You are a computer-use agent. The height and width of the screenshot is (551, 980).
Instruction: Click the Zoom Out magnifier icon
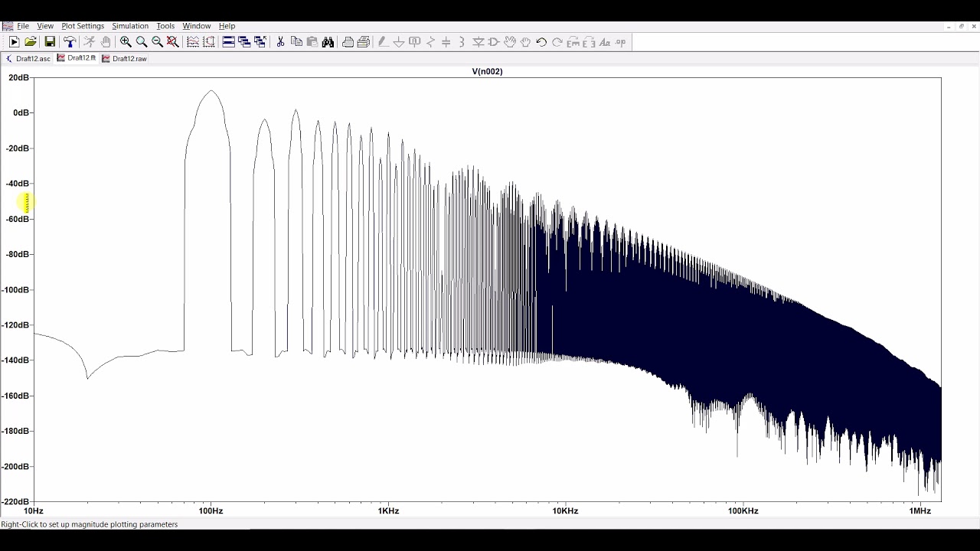[x=157, y=42]
